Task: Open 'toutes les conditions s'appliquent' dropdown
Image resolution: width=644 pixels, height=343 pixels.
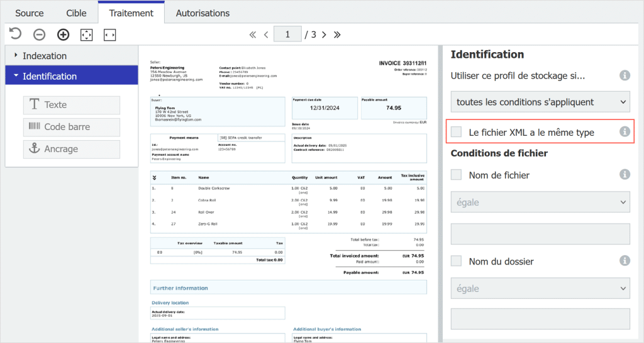Action: pyautogui.click(x=540, y=101)
